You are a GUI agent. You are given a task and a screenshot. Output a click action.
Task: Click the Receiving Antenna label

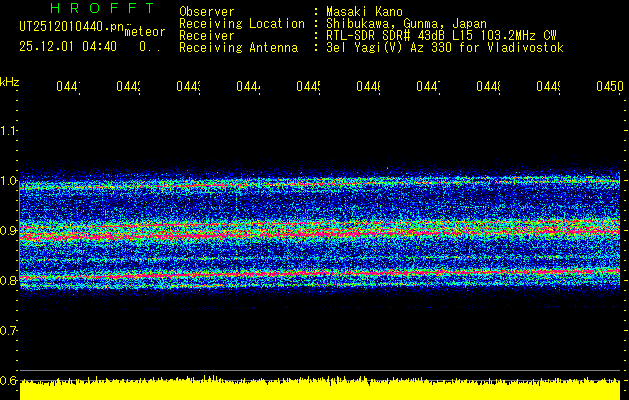pyautogui.click(x=238, y=48)
